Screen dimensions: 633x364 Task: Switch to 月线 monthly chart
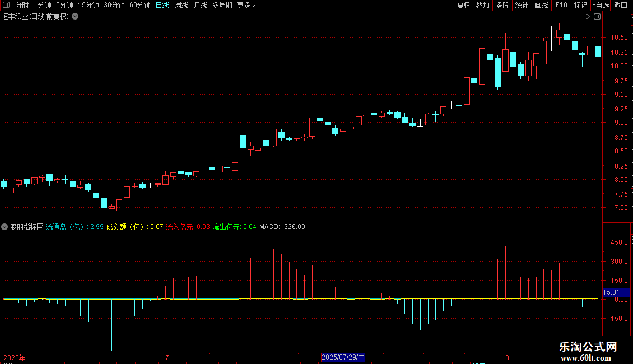click(x=200, y=5)
